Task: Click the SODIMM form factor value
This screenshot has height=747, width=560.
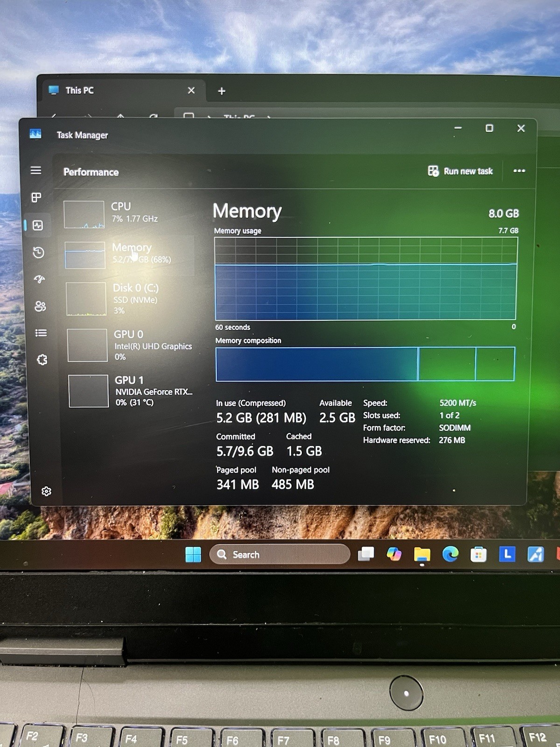Action: click(455, 428)
